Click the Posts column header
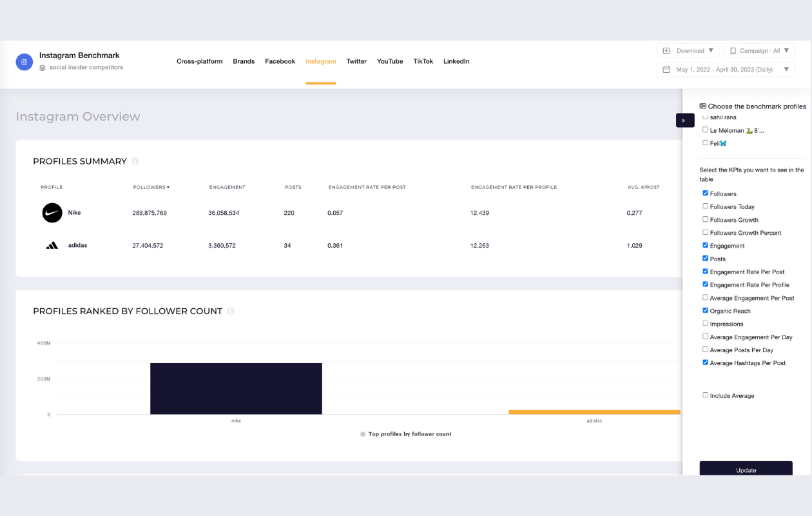The width and height of the screenshot is (812, 516). tap(293, 187)
